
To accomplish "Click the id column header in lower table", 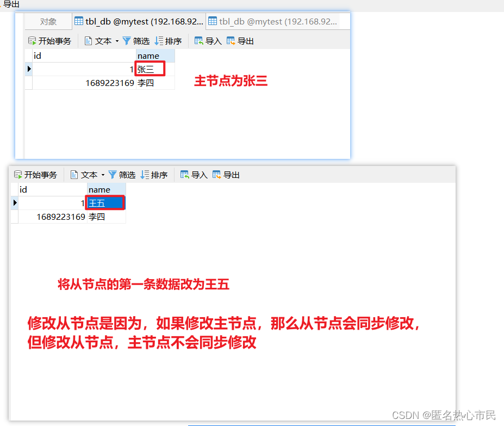I will [52, 190].
